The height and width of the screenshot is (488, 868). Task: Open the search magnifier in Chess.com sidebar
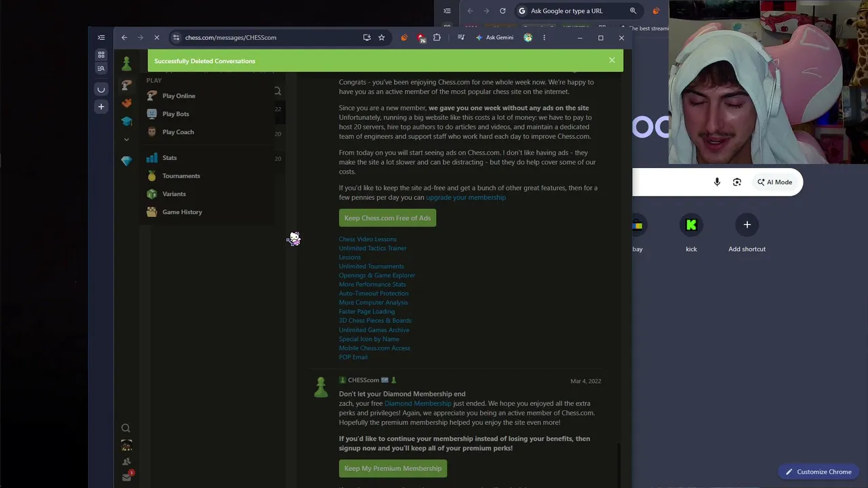coord(125,428)
